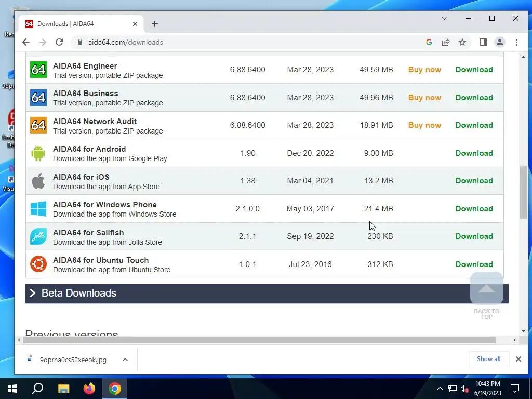Reload the aida64.com page
This screenshot has height=399, width=532.
tap(59, 42)
